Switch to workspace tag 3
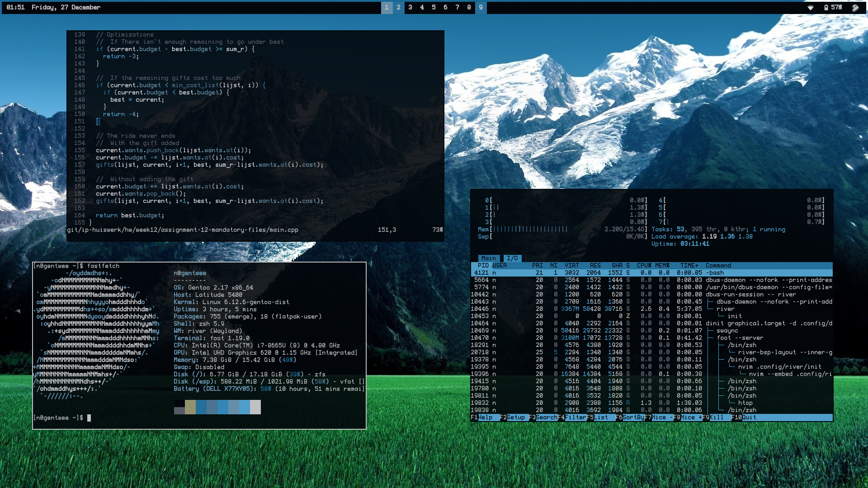Screen dimensions: 868x488 coord(410,8)
